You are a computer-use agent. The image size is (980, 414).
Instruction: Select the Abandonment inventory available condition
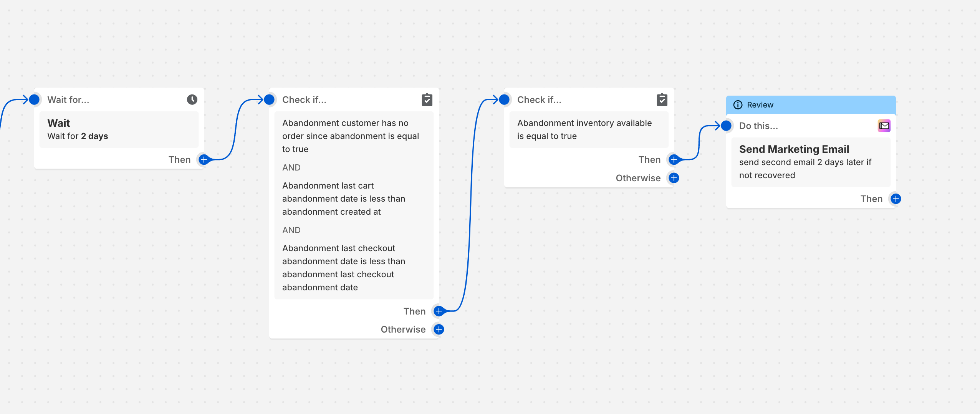point(588,130)
